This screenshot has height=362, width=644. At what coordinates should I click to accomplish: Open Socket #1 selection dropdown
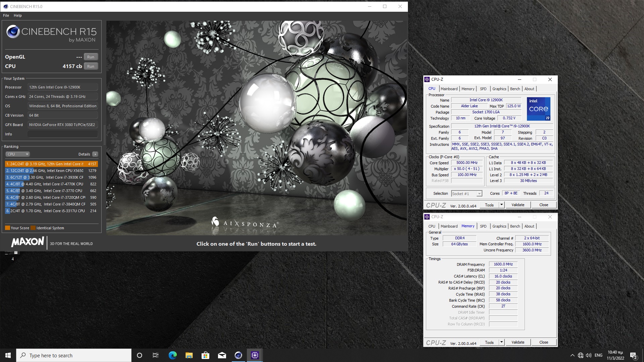coord(467,194)
